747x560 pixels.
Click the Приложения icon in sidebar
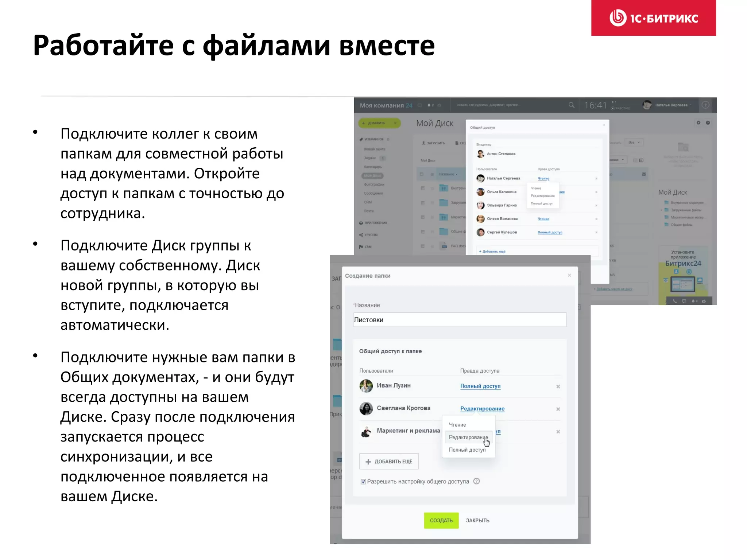(x=361, y=223)
